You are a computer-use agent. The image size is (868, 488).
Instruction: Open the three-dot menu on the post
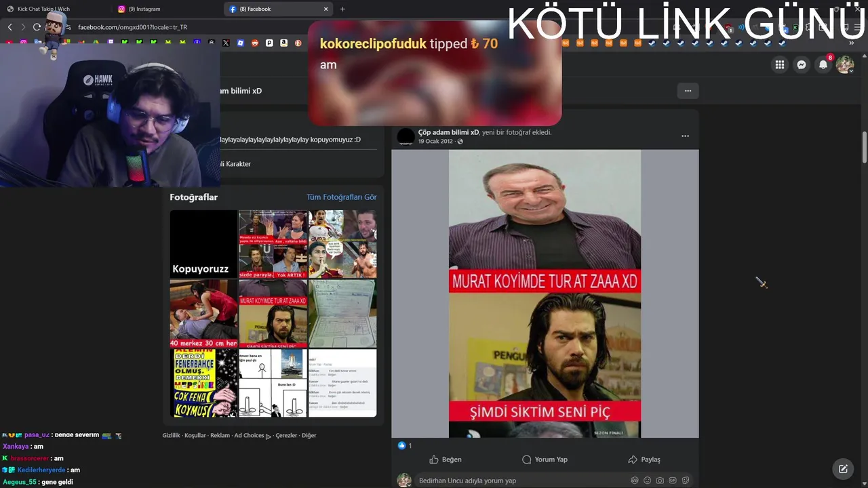pos(685,136)
